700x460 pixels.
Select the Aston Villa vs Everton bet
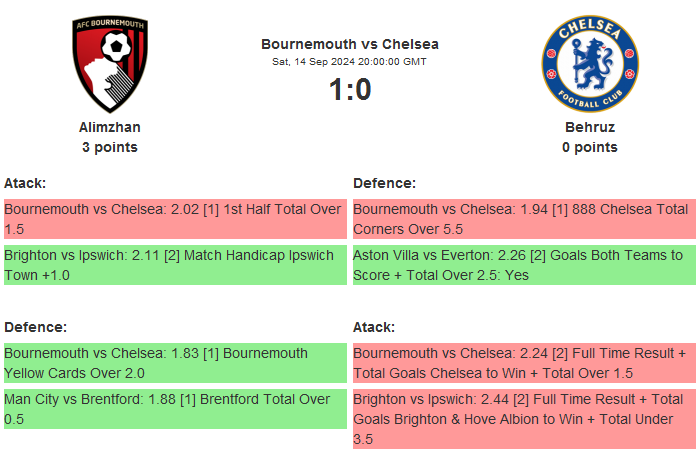click(523, 265)
